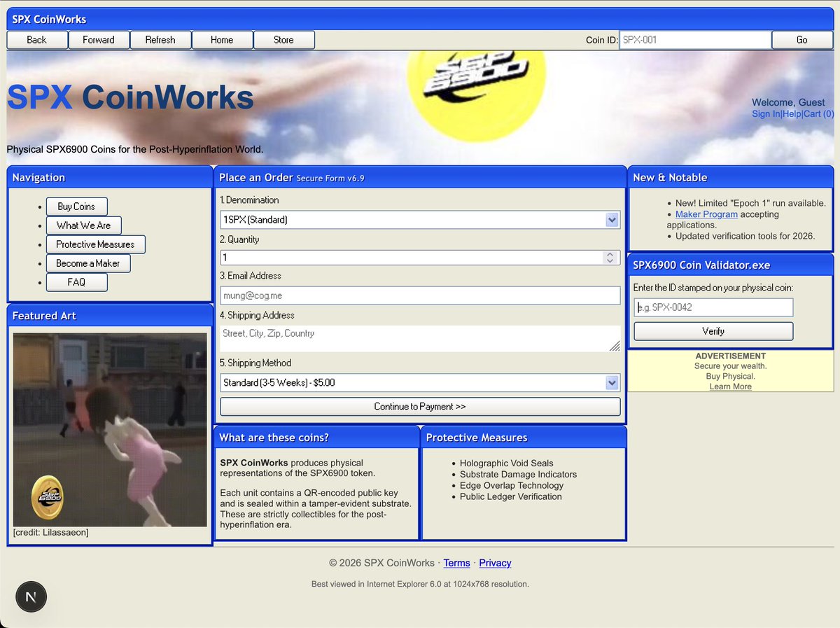
Task: Click the "Edge Overlap Technology" list item
Action: (511, 485)
